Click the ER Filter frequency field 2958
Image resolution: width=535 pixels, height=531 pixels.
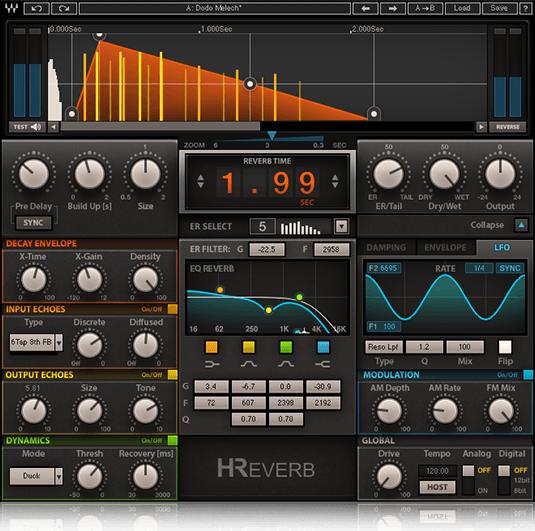tap(331, 249)
